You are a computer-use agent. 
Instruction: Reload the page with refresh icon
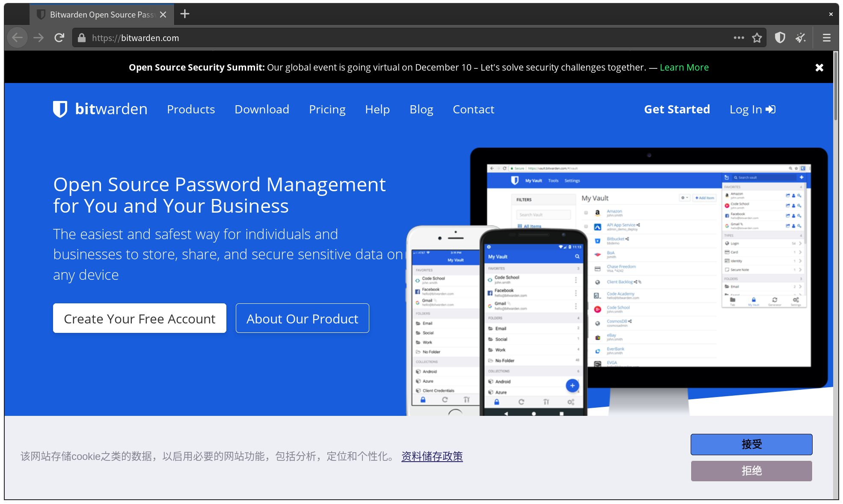click(x=59, y=38)
